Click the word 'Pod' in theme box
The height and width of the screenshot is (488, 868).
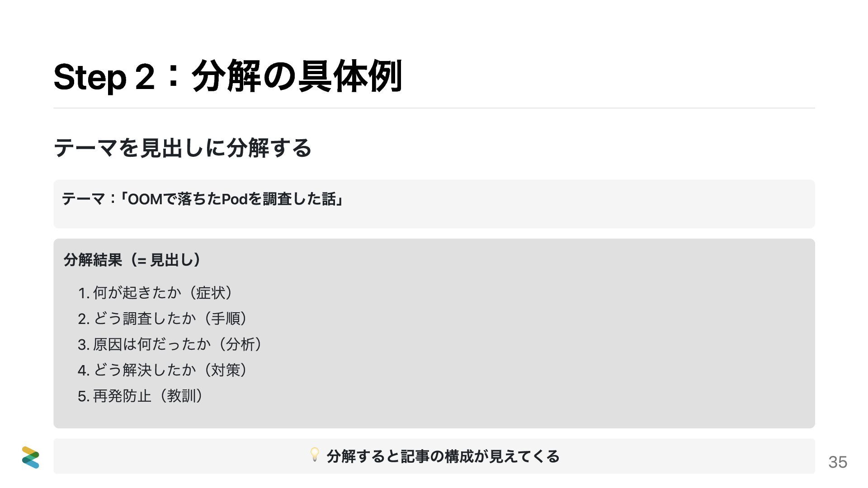point(235,199)
